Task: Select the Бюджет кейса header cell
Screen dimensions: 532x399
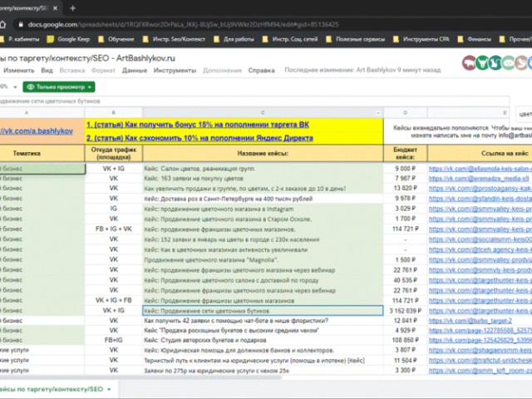Action: (405, 153)
